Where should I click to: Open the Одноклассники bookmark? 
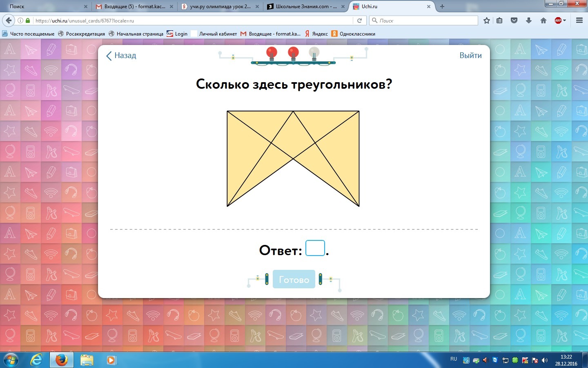tap(353, 34)
